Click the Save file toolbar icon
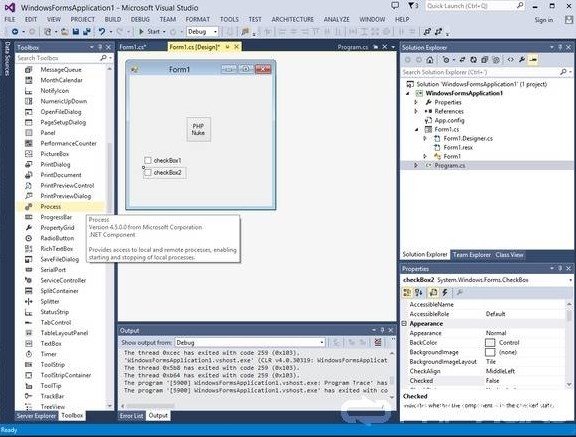Image resolution: width=576 pixels, height=437 pixels. 76,32
